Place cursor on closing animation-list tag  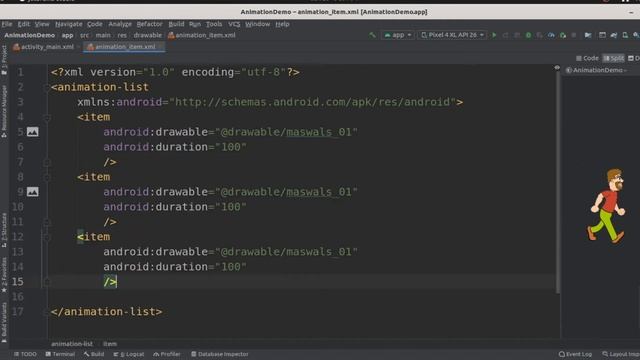(106, 312)
